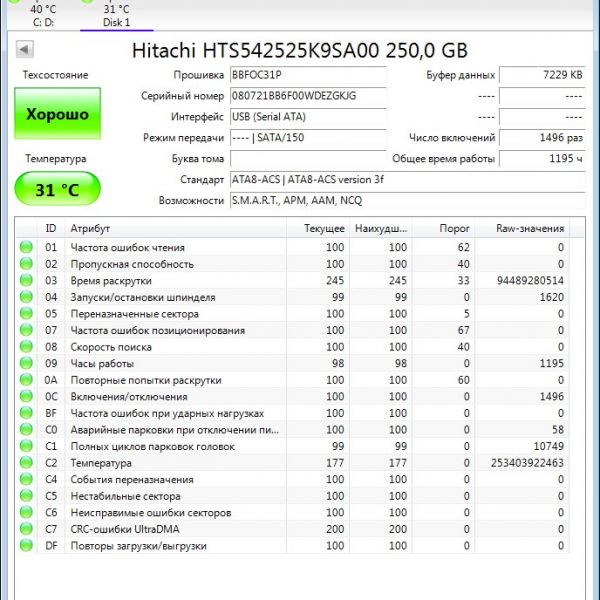Screen dimensions: 600x600
Task: Select the Аварийные парковки при отключении row
Action: 293,430
